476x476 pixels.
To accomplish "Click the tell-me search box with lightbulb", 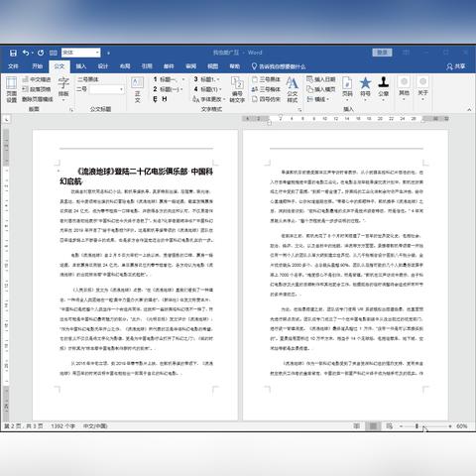I will tap(279, 66).
